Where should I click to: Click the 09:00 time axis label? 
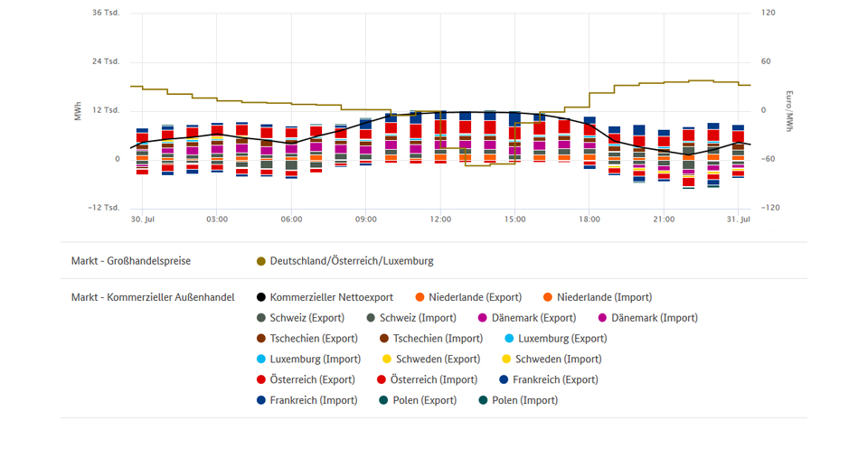366,219
